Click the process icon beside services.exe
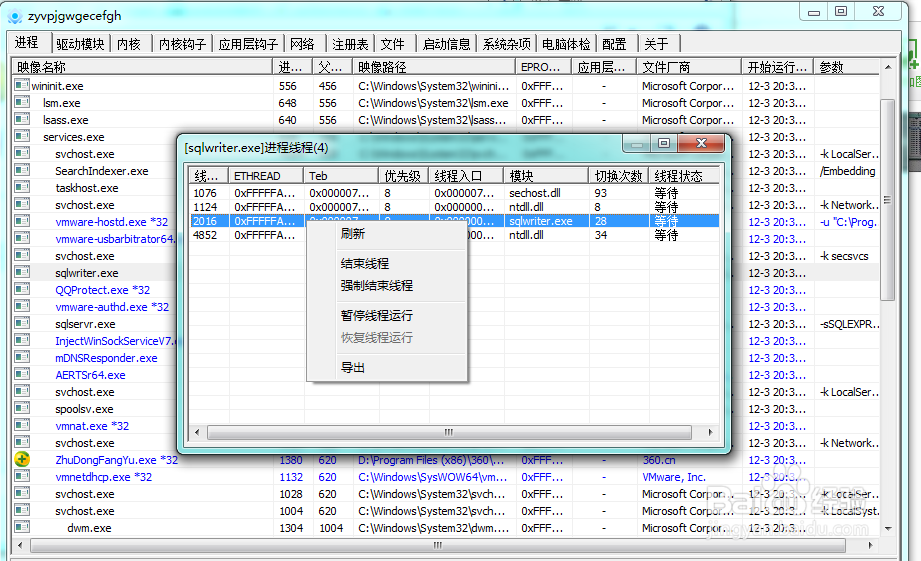 [22, 136]
